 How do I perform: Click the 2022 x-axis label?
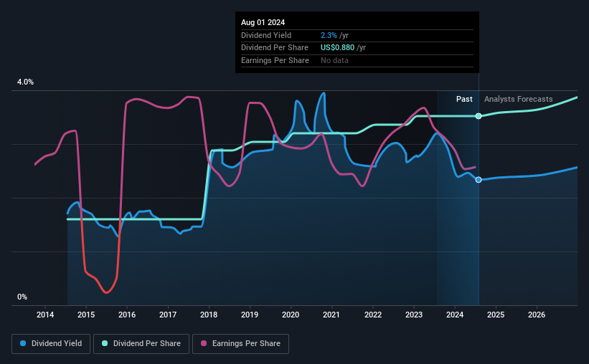point(373,315)
